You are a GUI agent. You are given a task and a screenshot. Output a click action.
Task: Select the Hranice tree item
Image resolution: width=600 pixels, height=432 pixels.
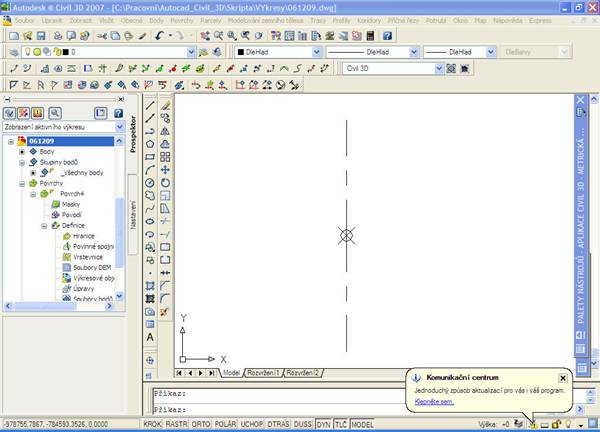[x=83, y=236]
